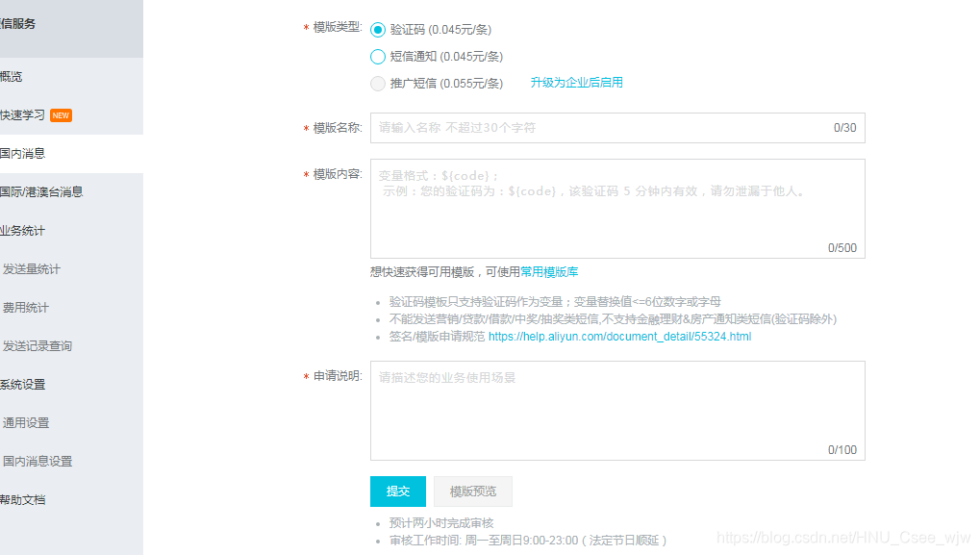Image resolution: width=980 pixels, height=555 pixels.
Task: Click the disabled 推广短信 radio option
Action: [378, 84]
